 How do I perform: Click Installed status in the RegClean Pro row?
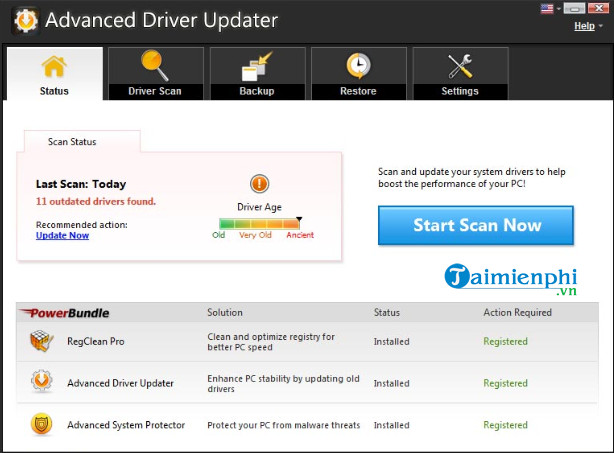click(x=392, y=341)
